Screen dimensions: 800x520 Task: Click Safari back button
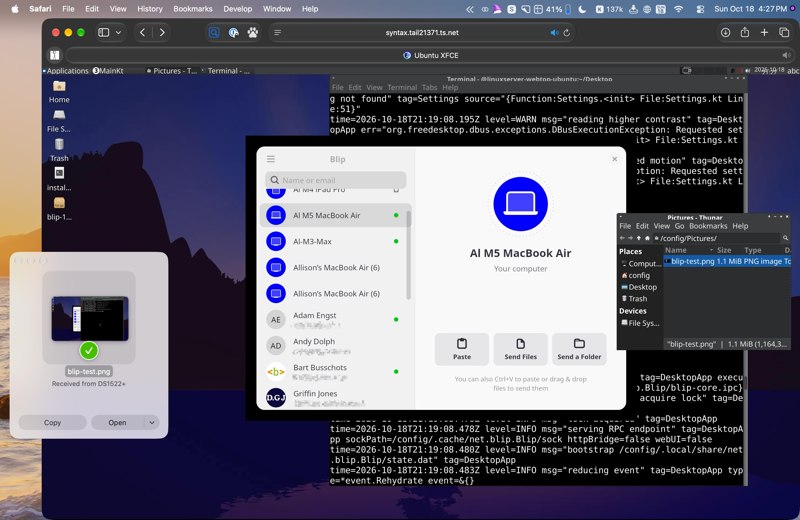142,33
